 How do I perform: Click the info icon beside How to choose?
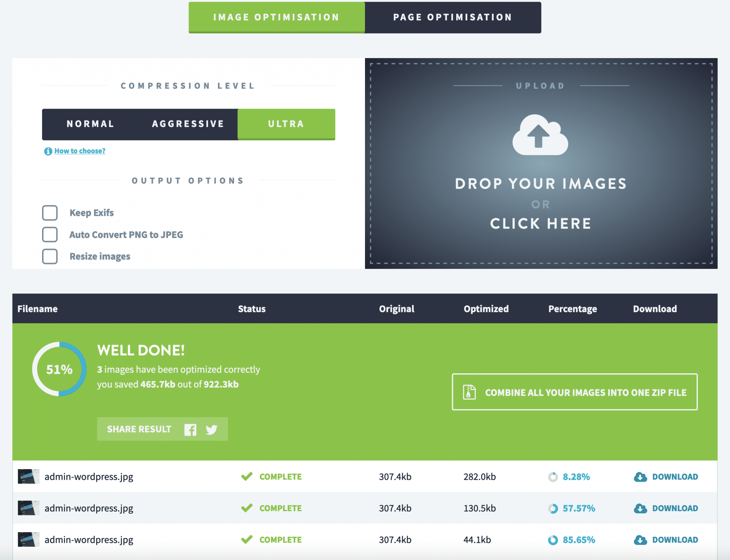(48, 151)
